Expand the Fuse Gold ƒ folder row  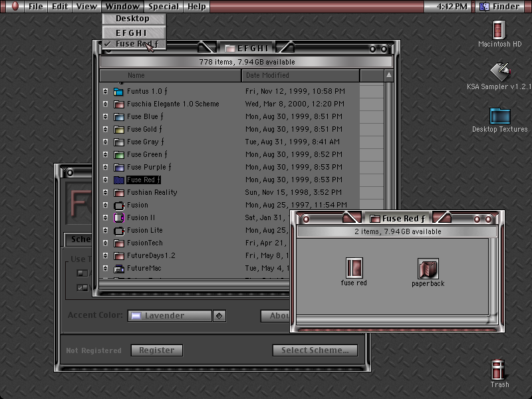(105, 129)
